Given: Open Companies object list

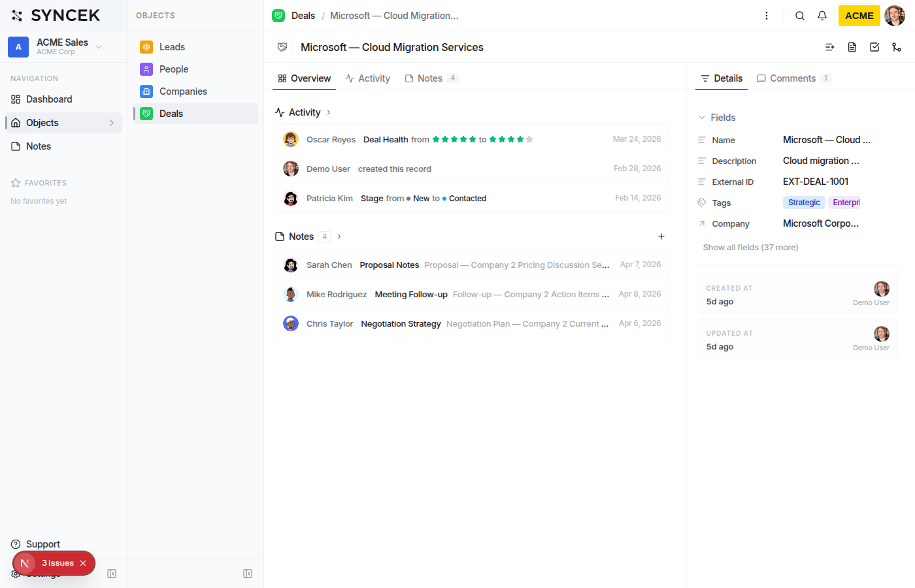Looking at the screenshot, I should click(x=195, y=91).
